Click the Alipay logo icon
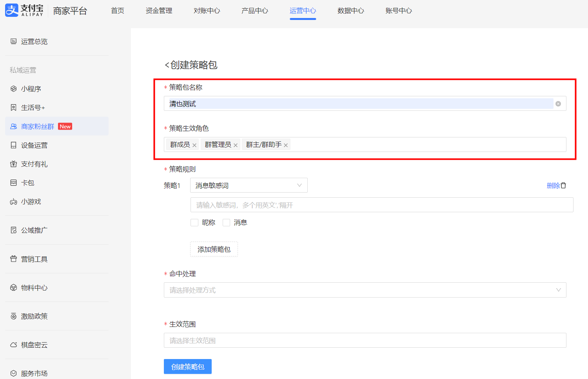The image size is (588, 379). tap(12, 10)
